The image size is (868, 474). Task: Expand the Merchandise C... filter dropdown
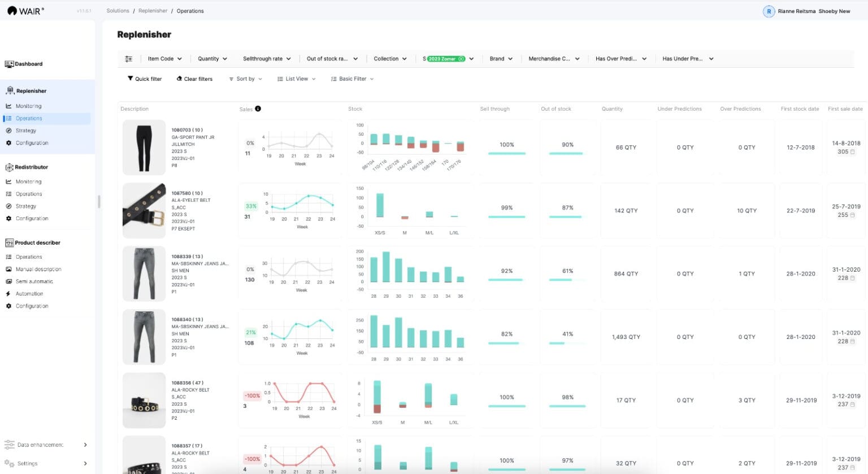[x=554, y=58]
